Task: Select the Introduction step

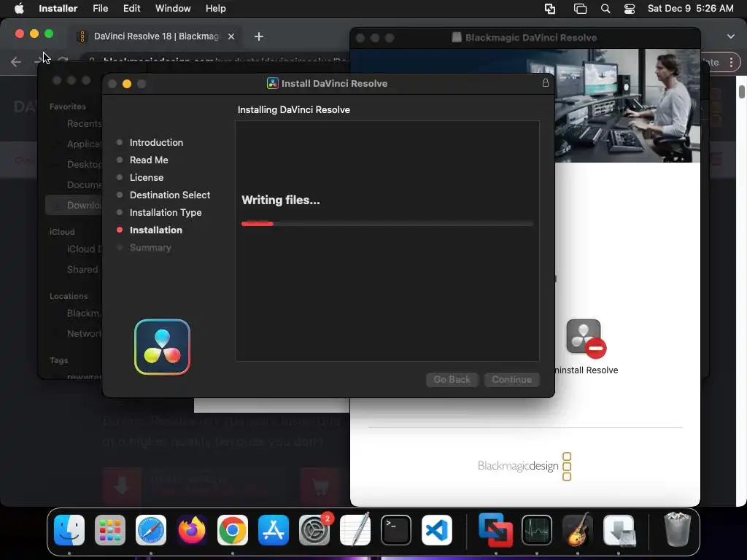Action: (156, 142)
